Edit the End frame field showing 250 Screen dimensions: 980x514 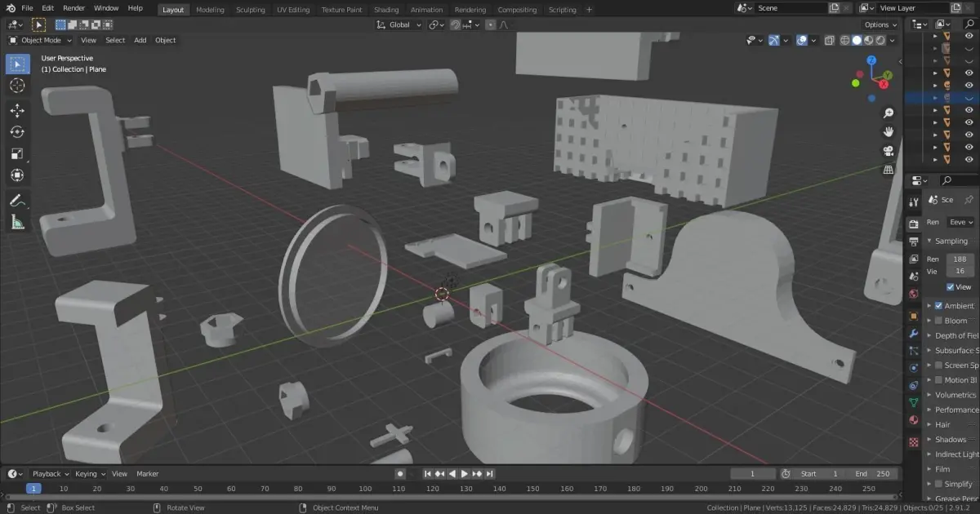pyautogui.click(x=871, y=474)
